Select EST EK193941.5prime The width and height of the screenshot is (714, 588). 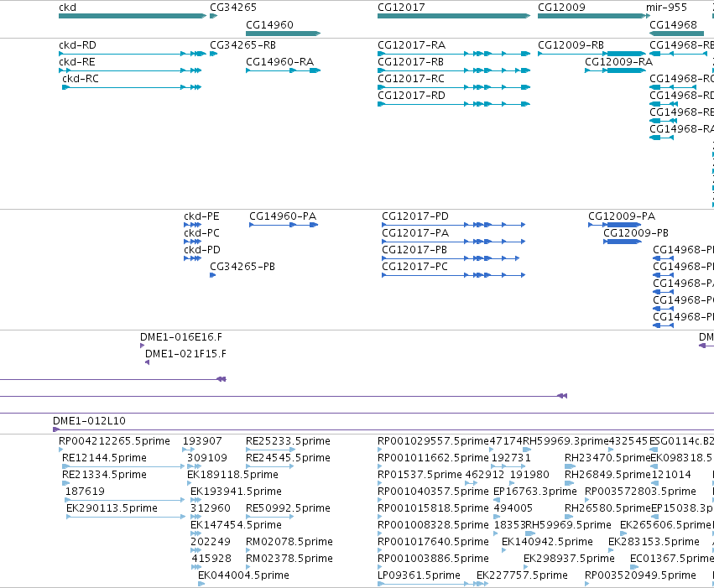[236, 492]
